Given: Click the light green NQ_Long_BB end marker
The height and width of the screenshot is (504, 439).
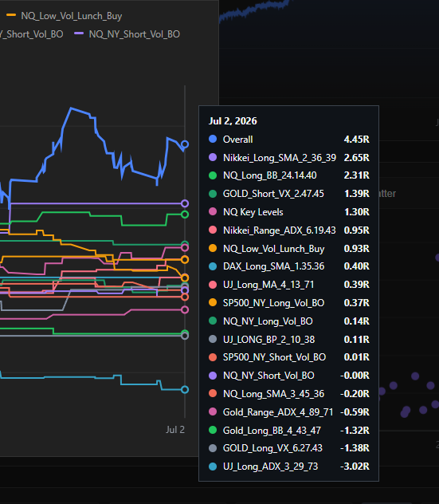Looking at the screenshot, I should tap(185, 215).
